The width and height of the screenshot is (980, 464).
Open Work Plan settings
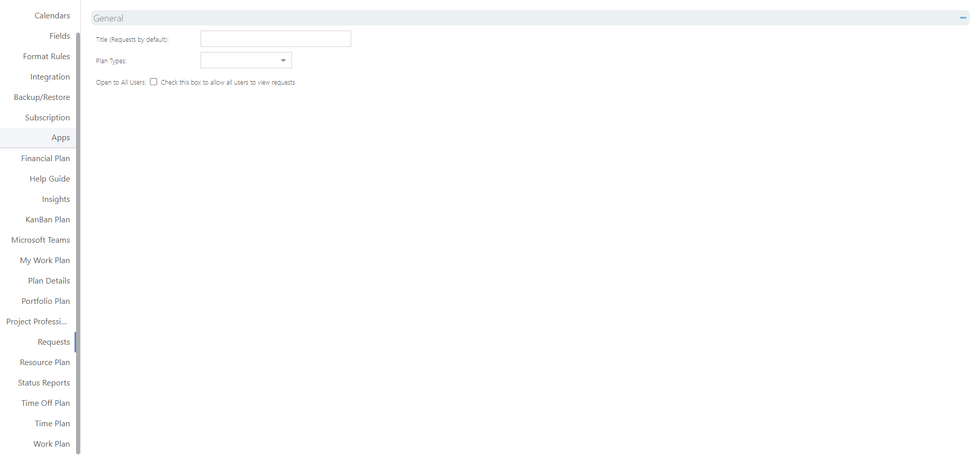point(51,444)
